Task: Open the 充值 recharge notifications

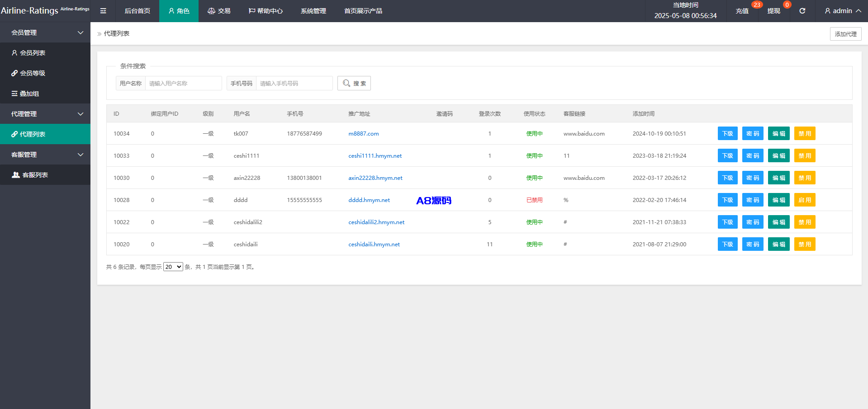Action: (742, 11)
